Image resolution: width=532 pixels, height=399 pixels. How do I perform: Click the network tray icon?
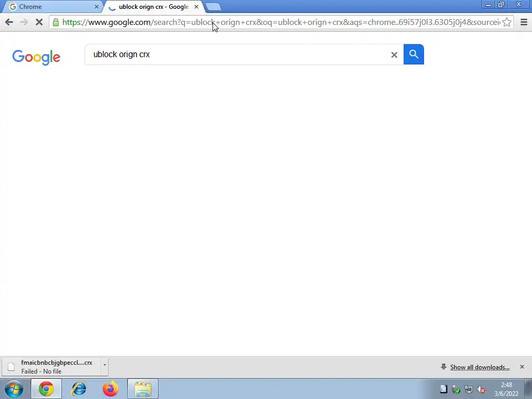click(x=469, y=390)
